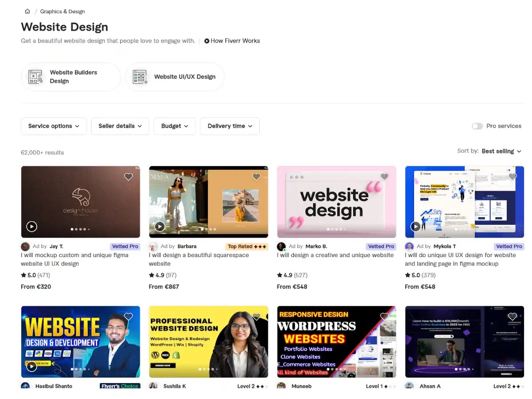Click the From €548 price on Marko B.'s gig
The height and width of the screenshot is (399, 532).
(292, 287)
